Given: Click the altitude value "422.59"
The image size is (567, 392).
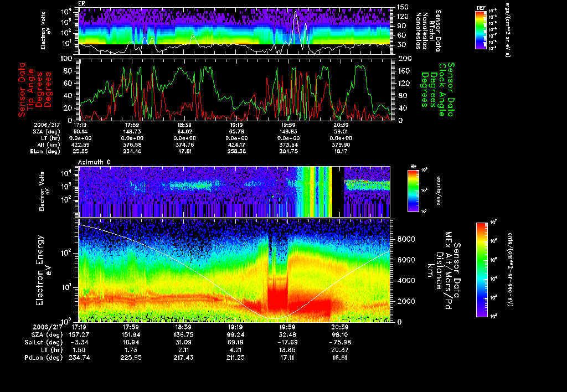Looking at the screenshot, I should tap(81, 145).
